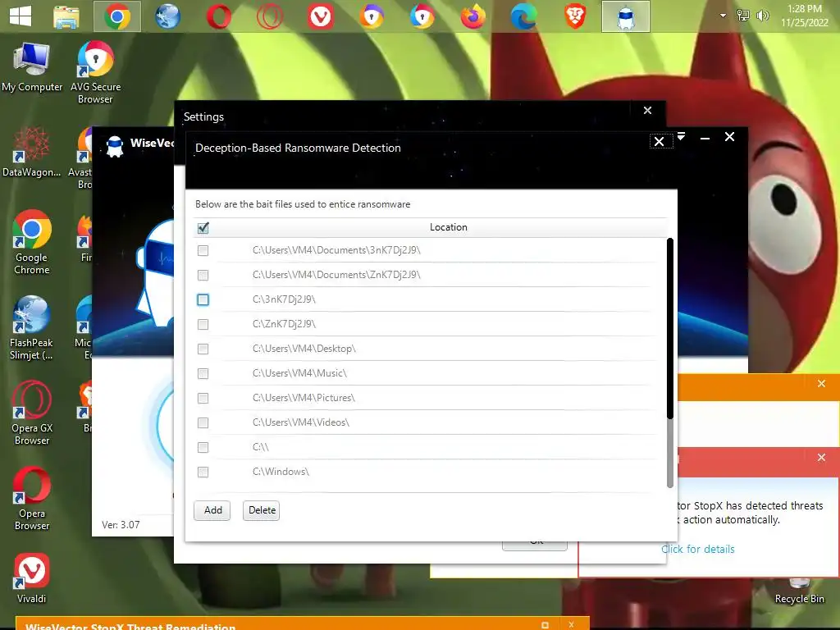
Task: Select path C:\Users\VM4\Pictures\
Action: pyautogui.click(x=304, y=398)
